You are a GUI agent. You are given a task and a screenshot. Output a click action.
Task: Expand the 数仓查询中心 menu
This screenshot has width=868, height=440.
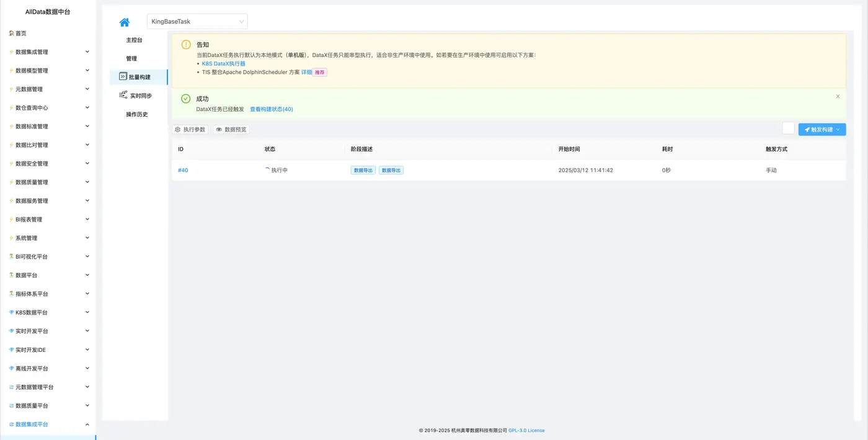click(x=87, y=107)
